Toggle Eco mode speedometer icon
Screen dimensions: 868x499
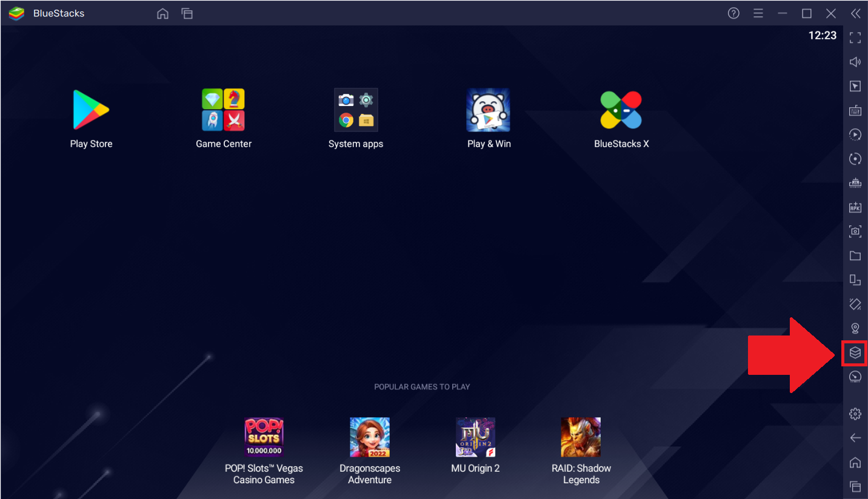(x=855, y=377)
